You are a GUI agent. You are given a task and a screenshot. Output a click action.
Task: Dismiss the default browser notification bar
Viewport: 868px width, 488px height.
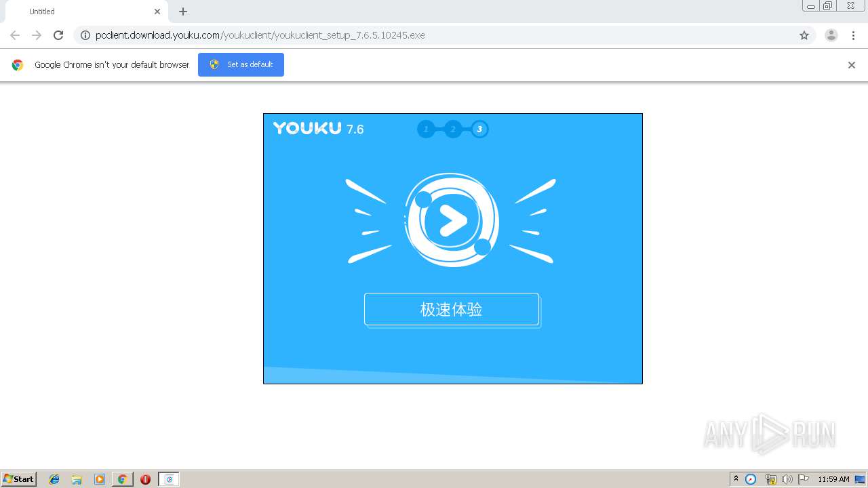click(852, 65)
